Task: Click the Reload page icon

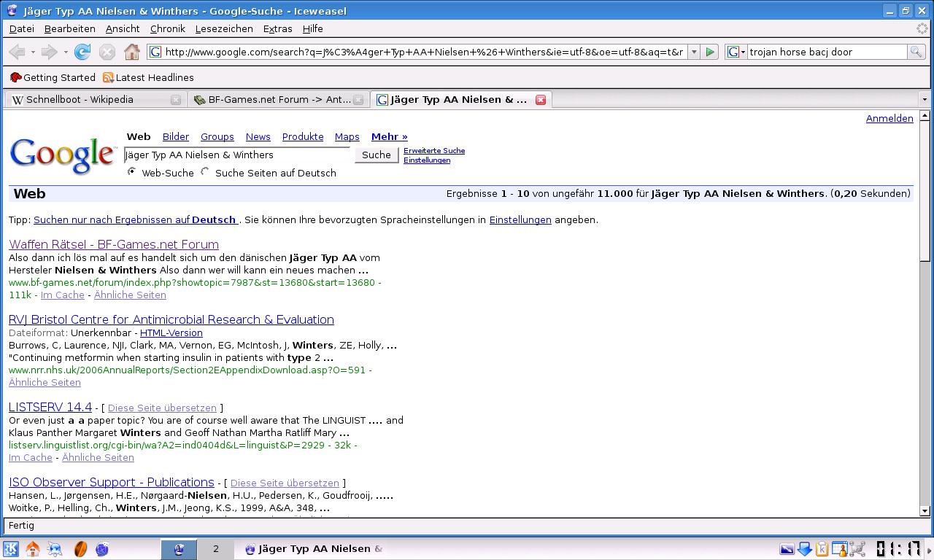Action: click(82, 52)
